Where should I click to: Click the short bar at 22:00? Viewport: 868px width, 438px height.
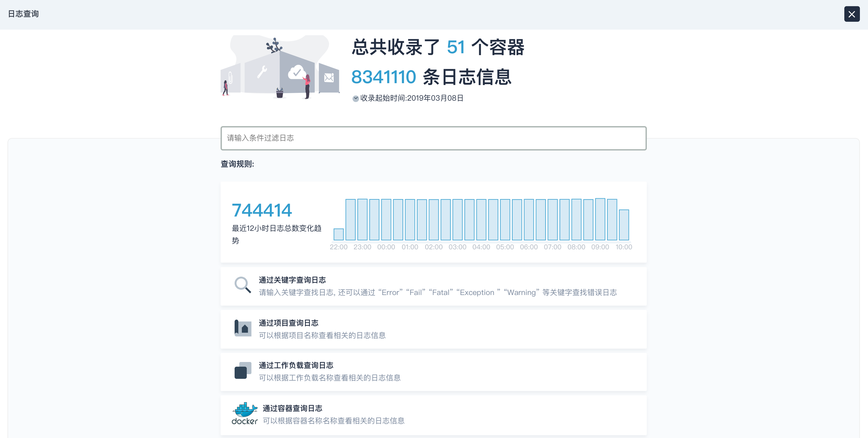(338, 234)
